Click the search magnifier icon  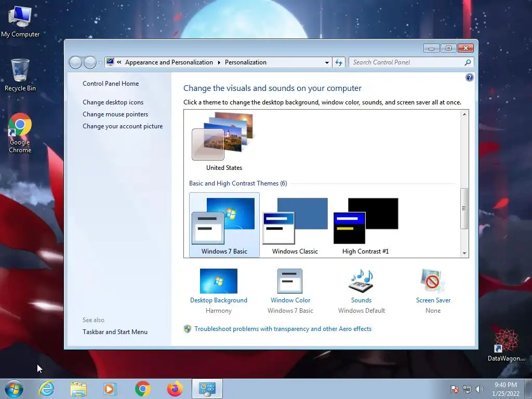(468, 62)
